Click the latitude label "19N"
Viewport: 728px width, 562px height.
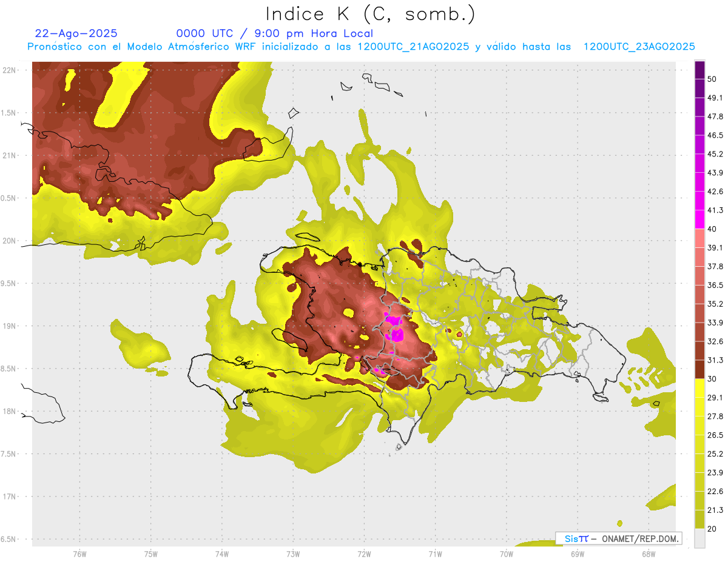9,326
